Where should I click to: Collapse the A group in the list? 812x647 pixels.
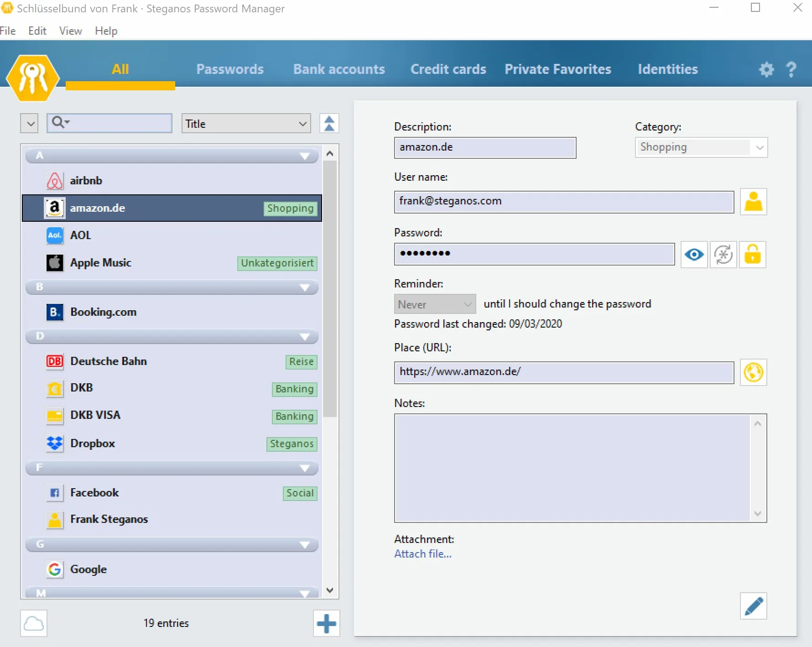tap(305, 156)
